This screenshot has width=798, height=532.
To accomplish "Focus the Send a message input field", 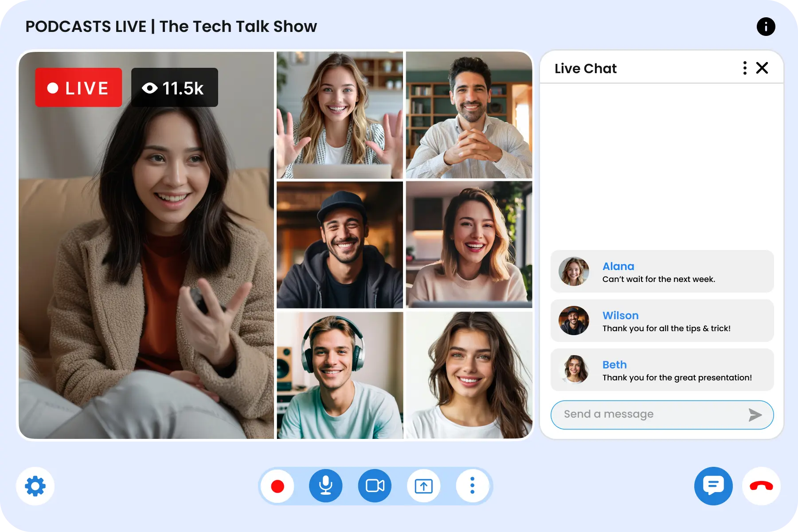I will 662,415.
